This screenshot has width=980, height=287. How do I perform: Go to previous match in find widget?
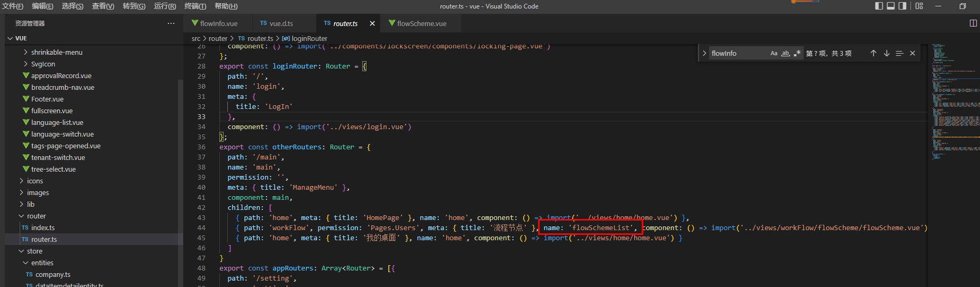click(x=873, y=53)
